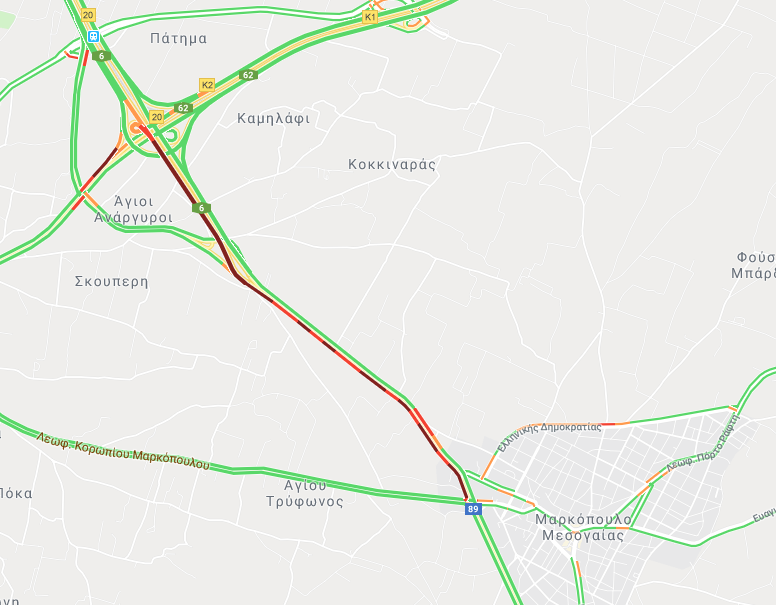Select the Λεωφ. Πόρτο Ράφτη street label

(703, 444)
